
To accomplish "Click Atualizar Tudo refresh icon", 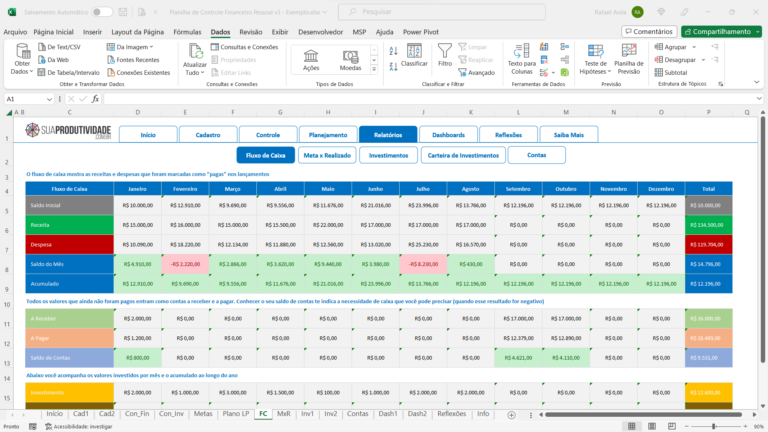I will (195, 51).
